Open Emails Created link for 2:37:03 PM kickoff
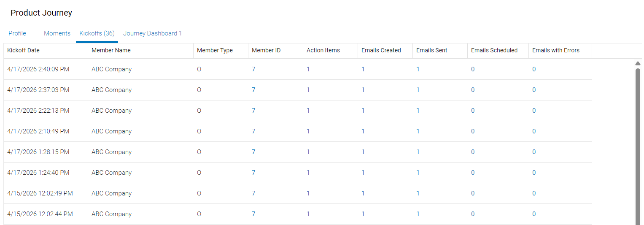Screen dimensions: 644x225 pos(363,90)
